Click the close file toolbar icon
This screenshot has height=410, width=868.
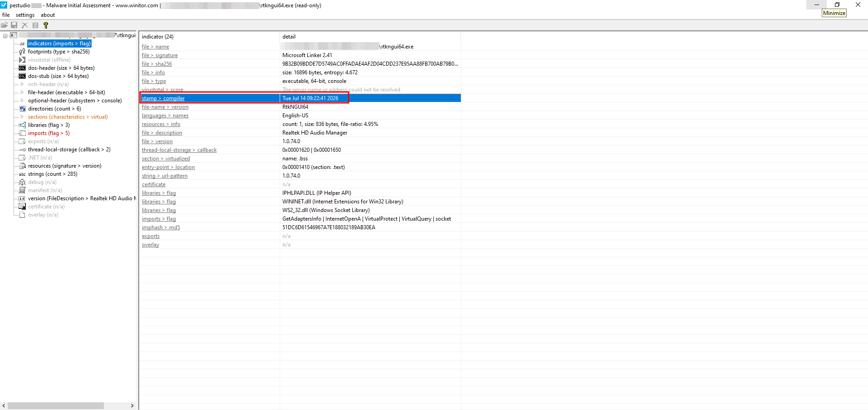click(x=24, y=25)
